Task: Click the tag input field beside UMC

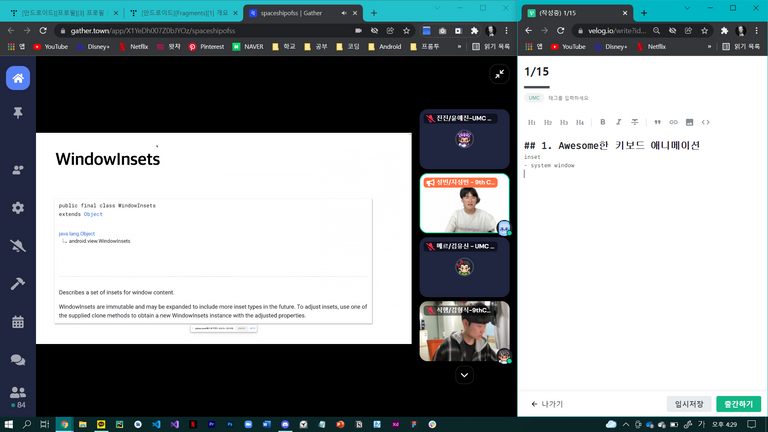Action: [x=568, y=98]
